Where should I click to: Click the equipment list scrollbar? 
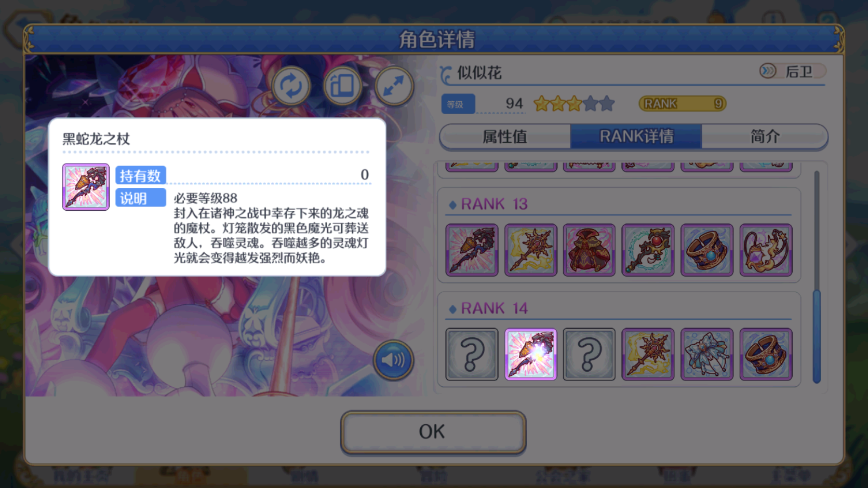(x=817, y=277)
